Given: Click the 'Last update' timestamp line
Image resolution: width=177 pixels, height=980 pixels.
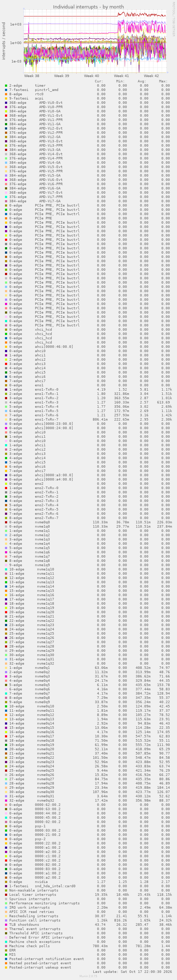Looking at the screenshot, I should [132, 972].
